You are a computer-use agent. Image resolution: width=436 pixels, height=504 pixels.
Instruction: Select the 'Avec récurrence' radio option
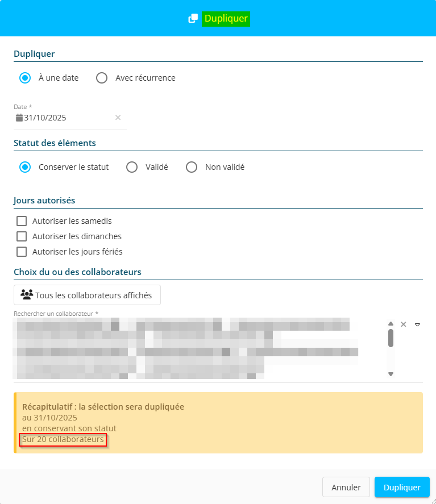point(102,78)
